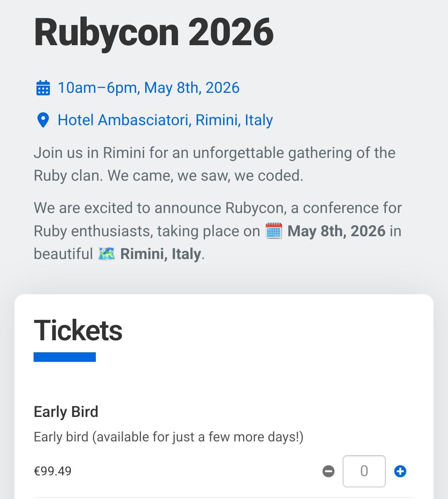The width and height of the screenshot is (448, 499).
Task: Click the location pin icon
Action: [43, 120]
